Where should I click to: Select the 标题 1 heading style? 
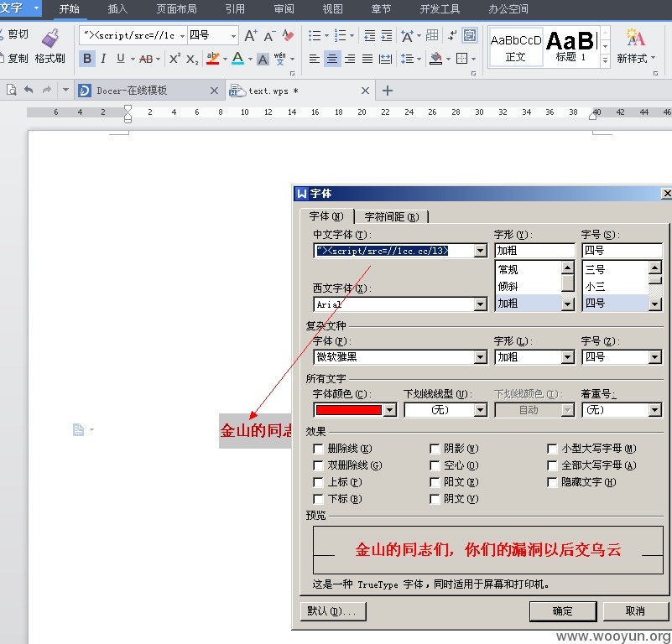[x=571, y=46]
